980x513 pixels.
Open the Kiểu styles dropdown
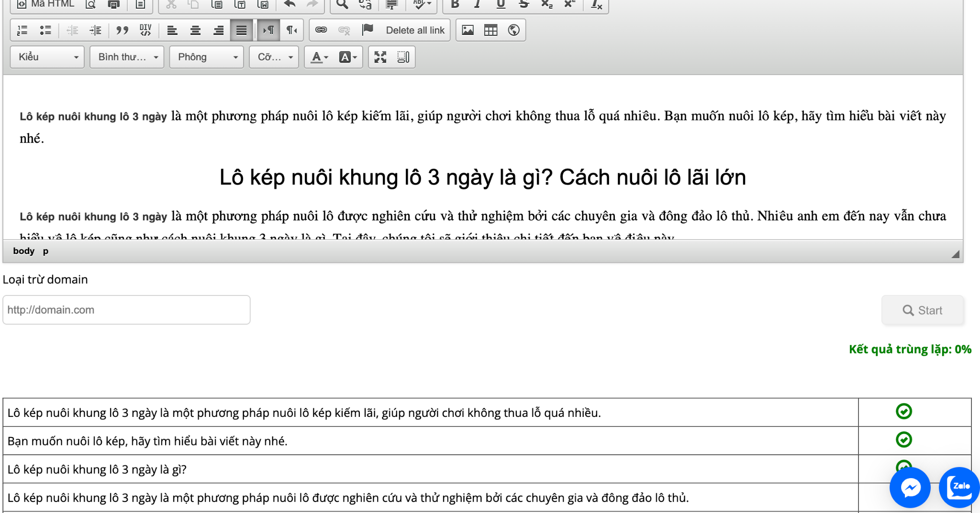click(47, 57)
